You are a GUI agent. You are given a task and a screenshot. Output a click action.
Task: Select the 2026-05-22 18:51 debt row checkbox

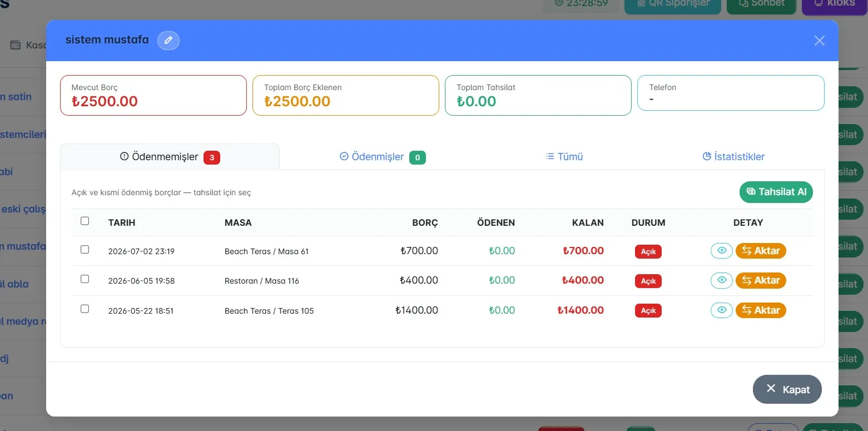point(85,309)
